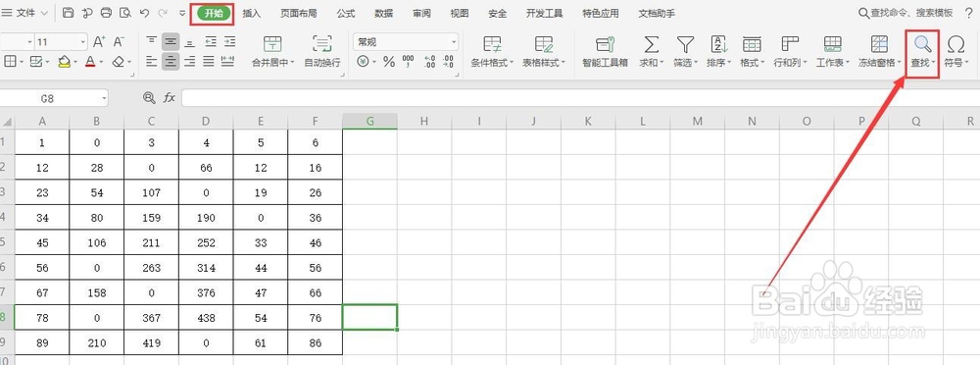Click the fx insert function icon

169,98
